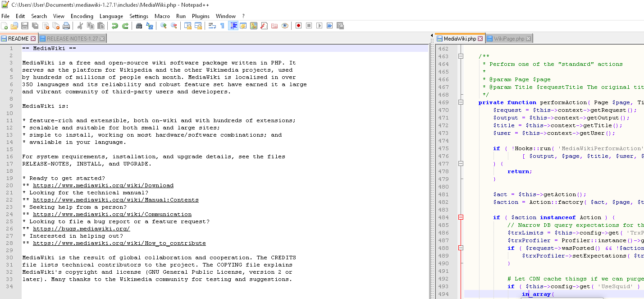Close the MediaWiki.php tab
The height and width of the screenshot is (299, 644).
tap(480, 39)
